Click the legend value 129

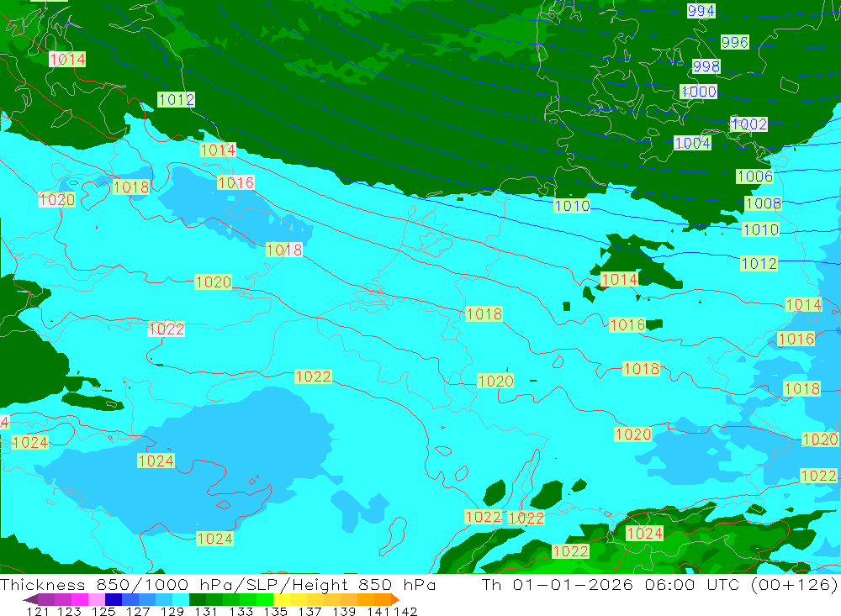(172, 611)
